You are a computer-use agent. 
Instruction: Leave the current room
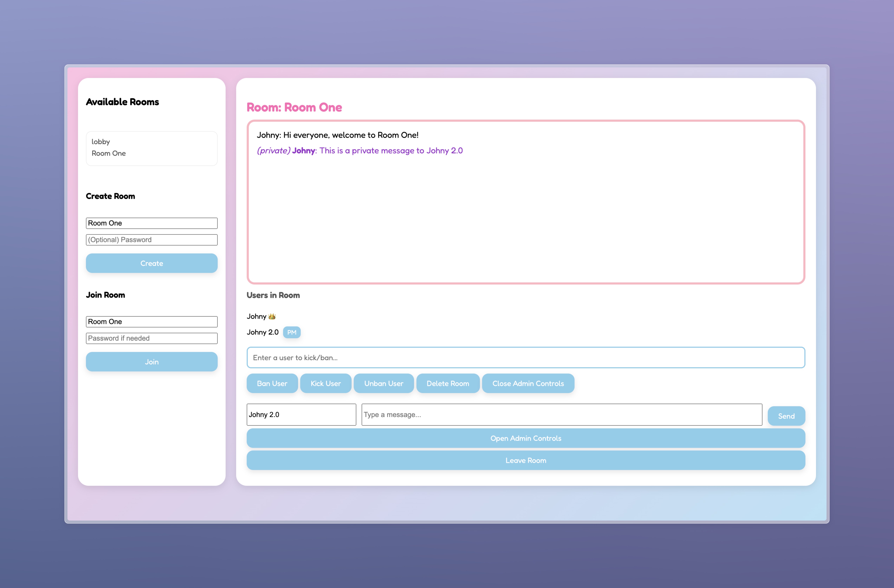click(526, 460)
